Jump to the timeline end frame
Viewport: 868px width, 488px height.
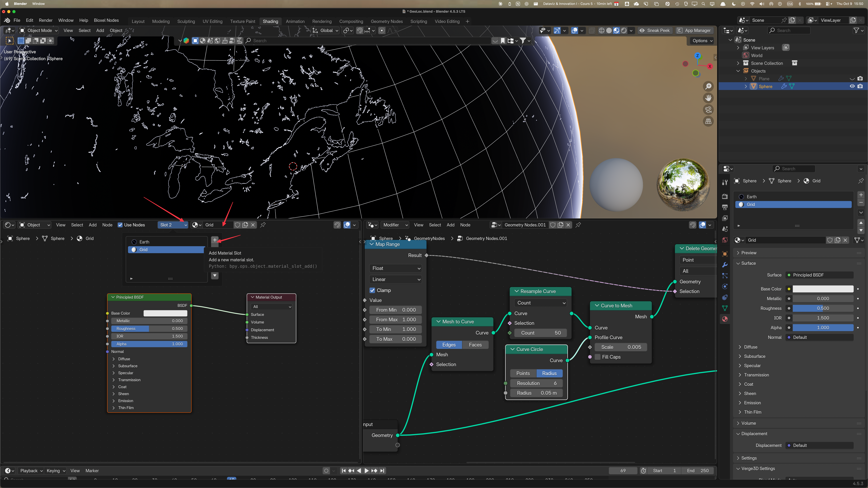click(382, 471)
